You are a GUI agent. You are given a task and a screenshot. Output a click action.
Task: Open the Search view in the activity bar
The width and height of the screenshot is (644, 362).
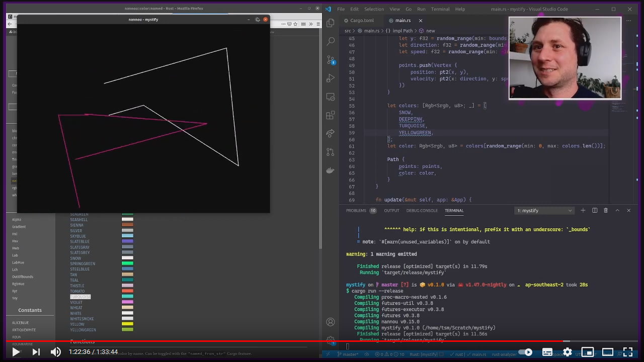[331, 41]
